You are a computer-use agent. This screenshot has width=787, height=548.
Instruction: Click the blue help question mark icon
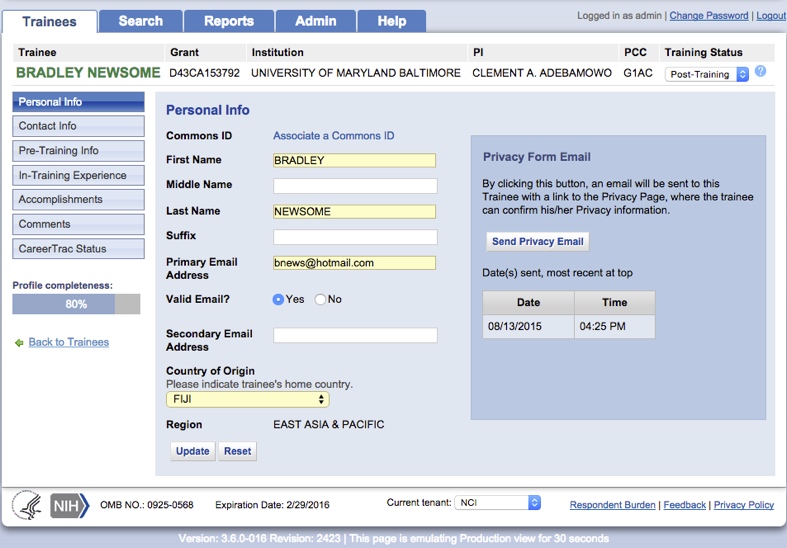point(760,71)
